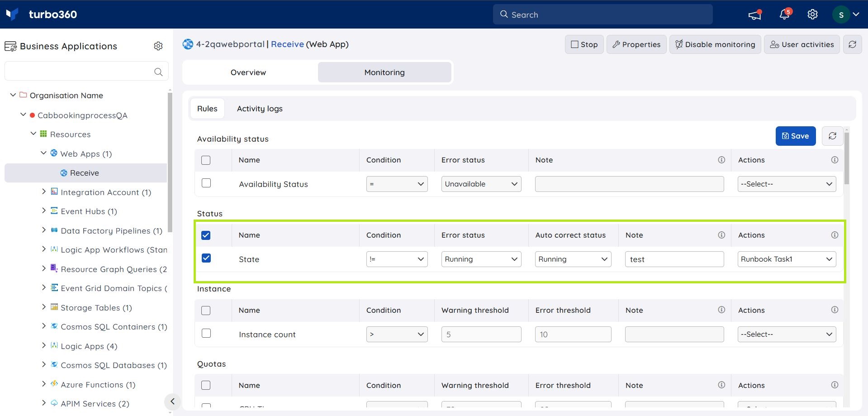868x416 pixels.
Task: Open the notifications bell icon
Action: (x=785, y=14)
